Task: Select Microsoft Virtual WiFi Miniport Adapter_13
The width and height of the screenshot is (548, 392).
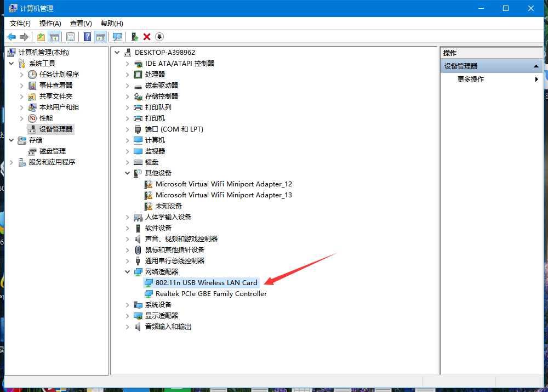Action: 224,195
